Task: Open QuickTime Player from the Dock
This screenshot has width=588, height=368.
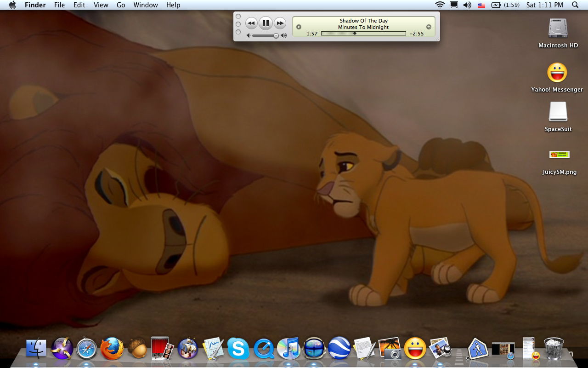Action: [x=264, y=349]
